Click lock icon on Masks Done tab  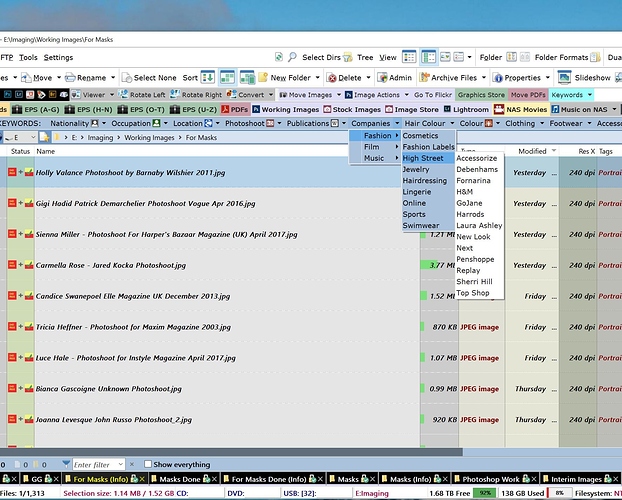point(206,479)
